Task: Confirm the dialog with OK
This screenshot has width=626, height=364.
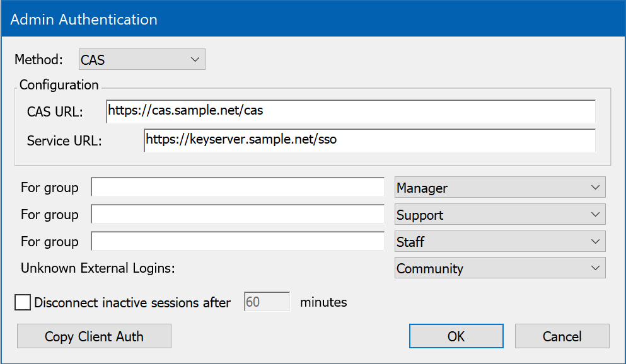Action: pyautogui.click(x=456, y=336)
